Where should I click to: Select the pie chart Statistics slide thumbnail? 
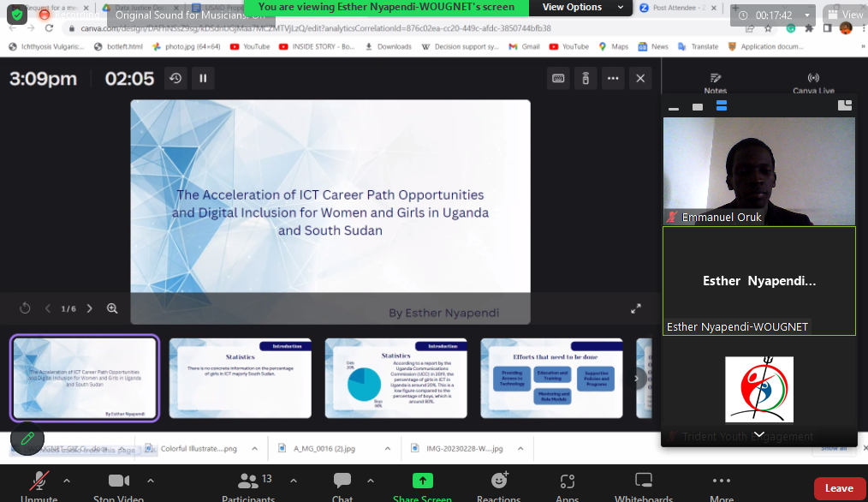[395, 378]
